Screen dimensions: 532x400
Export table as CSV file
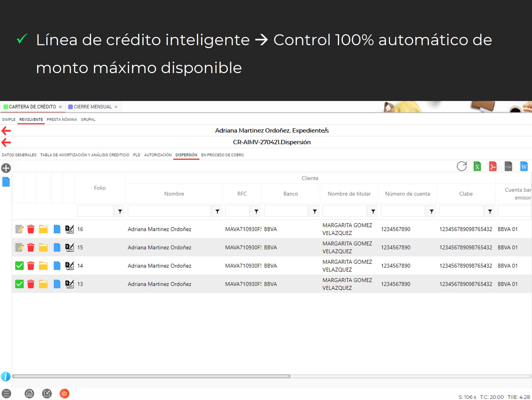point(508,167)
